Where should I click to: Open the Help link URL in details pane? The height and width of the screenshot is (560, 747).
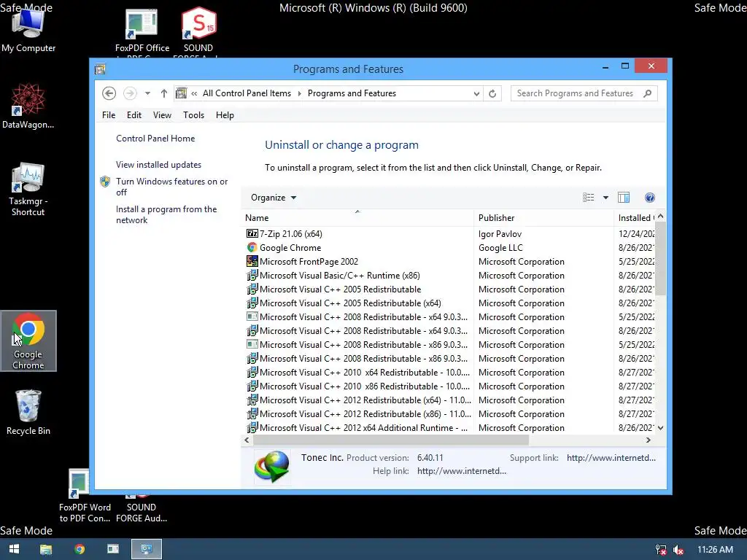462,471
